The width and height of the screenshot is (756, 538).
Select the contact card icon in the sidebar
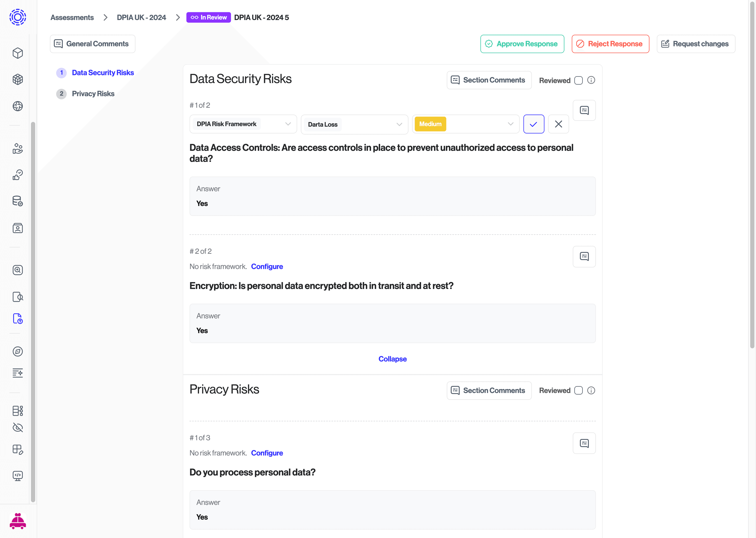point(18,228)
